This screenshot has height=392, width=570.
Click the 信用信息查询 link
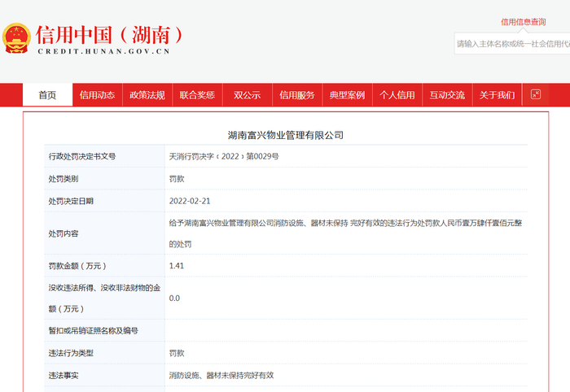pyautogui.click(x=524, y=22)
